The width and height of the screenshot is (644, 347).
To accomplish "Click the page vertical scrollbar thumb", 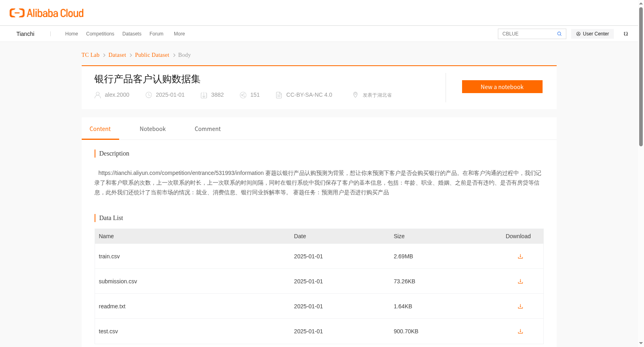I will tap(641, 77).
